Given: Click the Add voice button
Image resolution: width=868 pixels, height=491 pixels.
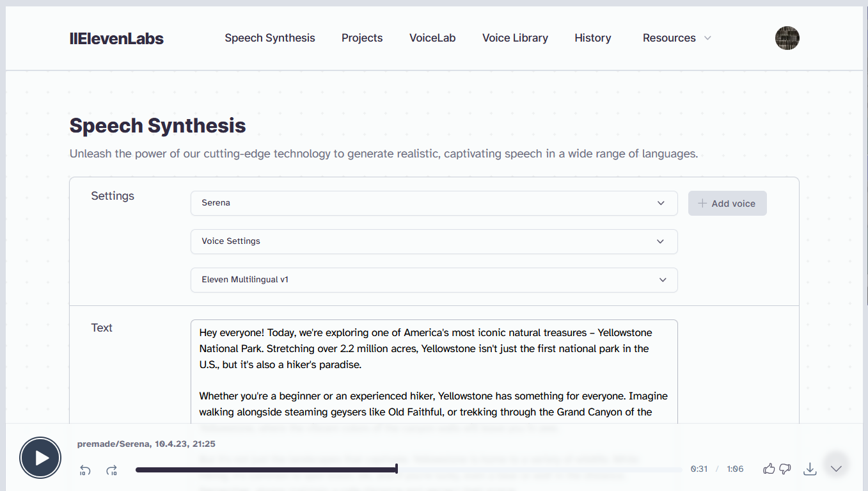Looking at the screenshot, I should (727, 204).
